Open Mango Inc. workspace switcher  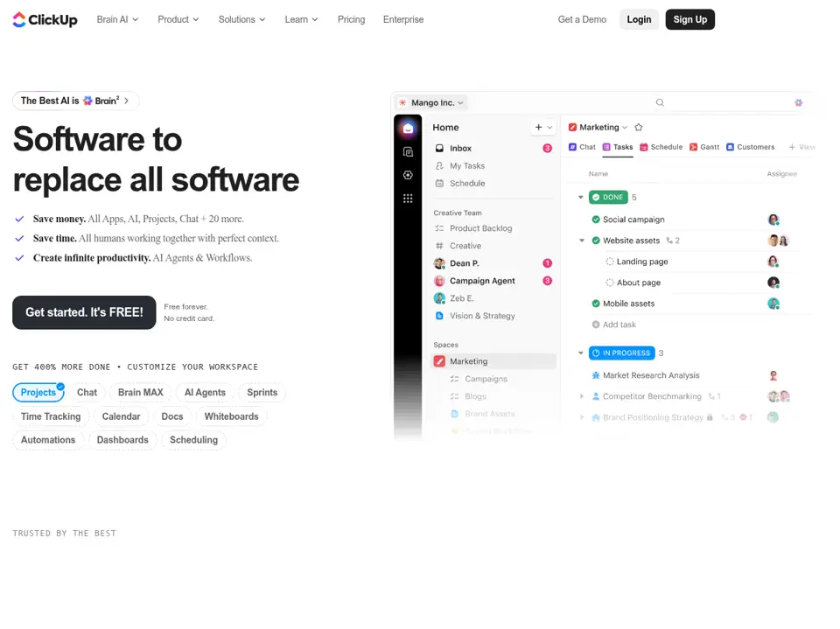coord(431,102)
